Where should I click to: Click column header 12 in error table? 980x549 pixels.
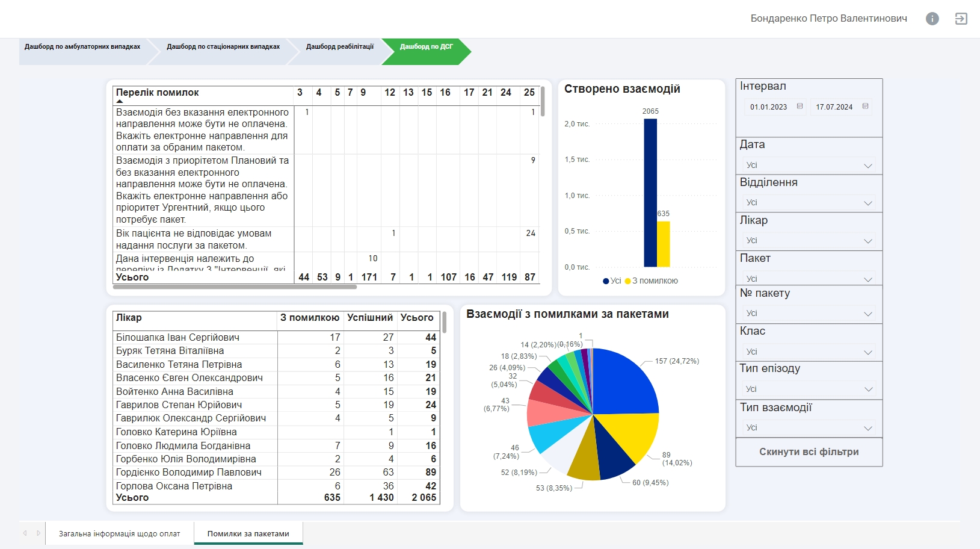(390, 93)
